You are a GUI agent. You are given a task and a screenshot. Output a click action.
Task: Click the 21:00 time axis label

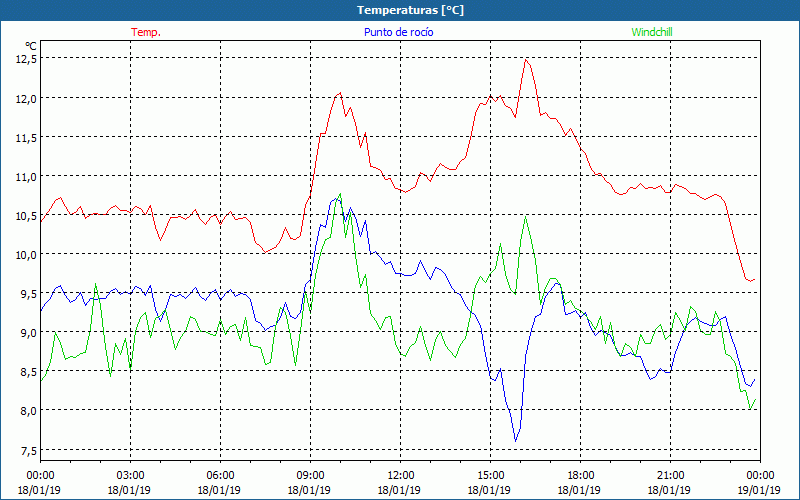coord(669,475)
